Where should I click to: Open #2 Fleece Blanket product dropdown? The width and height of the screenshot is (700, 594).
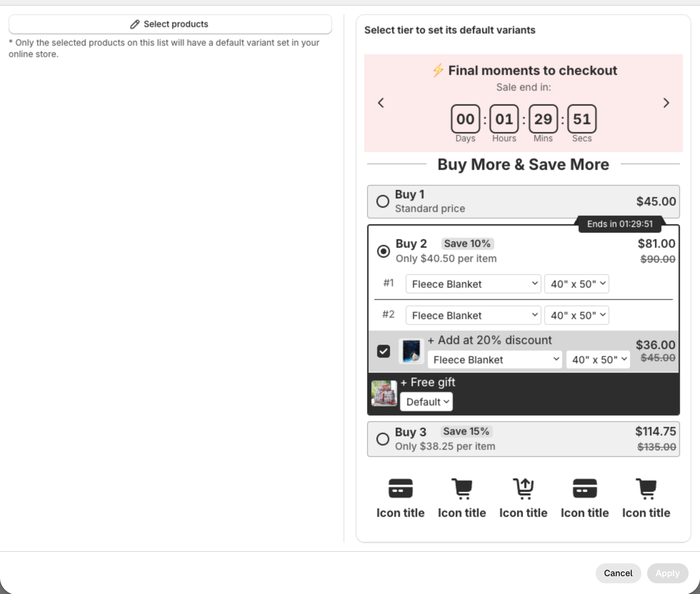click(473, 315)
